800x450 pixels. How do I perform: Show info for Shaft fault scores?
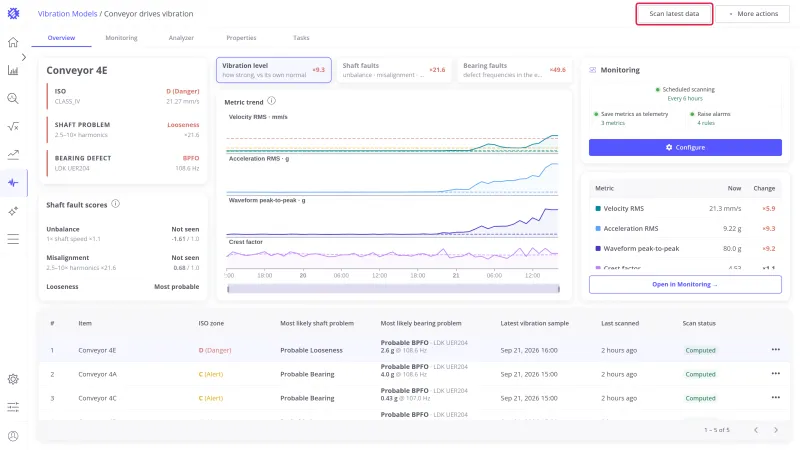click(x=116, y=204)
